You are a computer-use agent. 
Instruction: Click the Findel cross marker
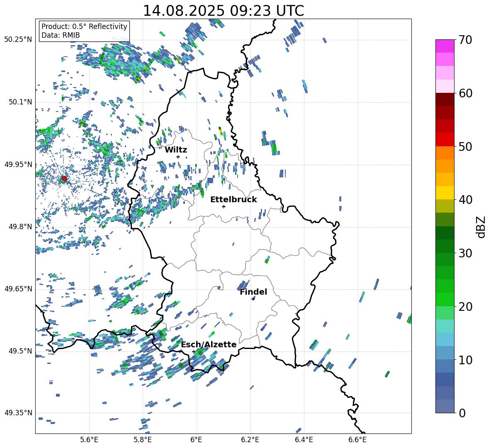[253, 299]
